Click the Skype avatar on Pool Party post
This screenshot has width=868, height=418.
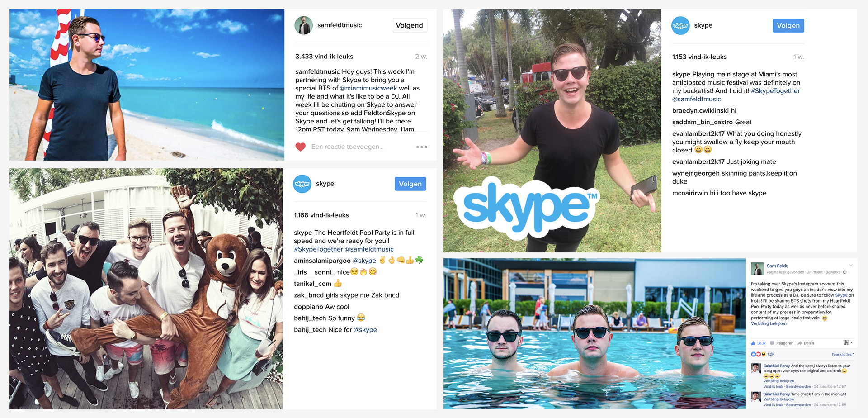coord(302,184)
